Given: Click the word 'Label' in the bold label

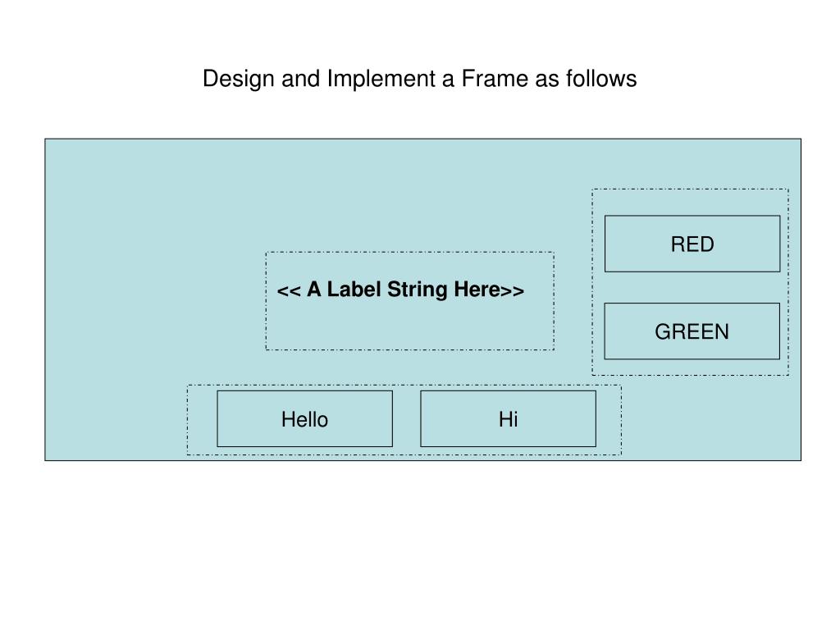Looking at the screenshot, I should tap(354, 290).
